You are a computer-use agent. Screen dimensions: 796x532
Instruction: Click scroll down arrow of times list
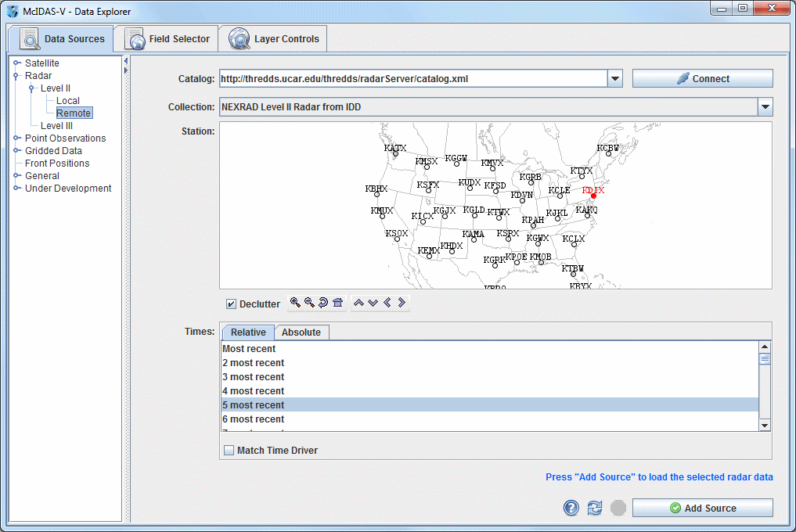coord(765,426)
